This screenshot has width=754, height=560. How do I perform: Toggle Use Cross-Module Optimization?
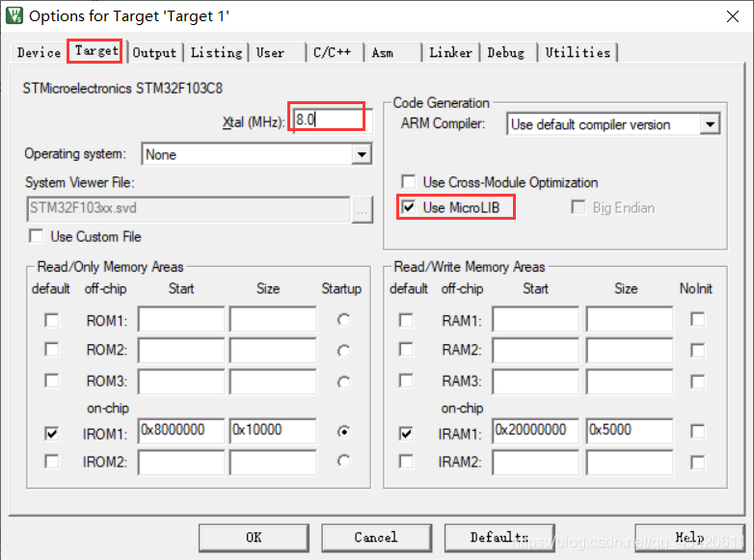(x=408, y=182)
